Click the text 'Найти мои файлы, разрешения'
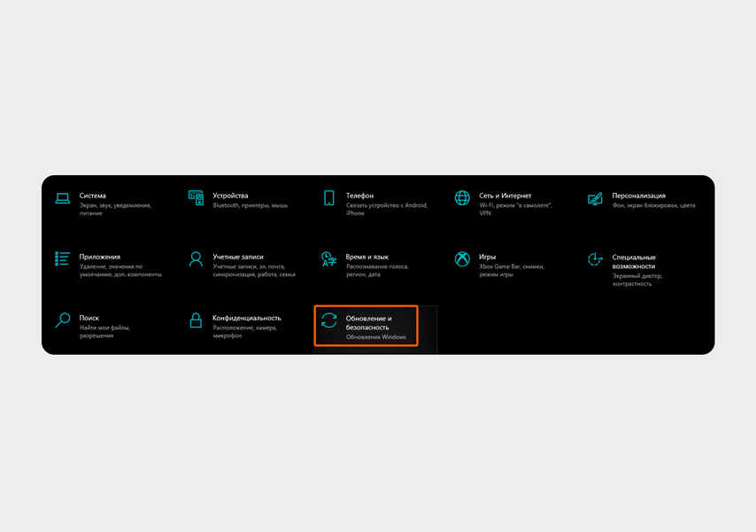Image resolution: width=756 pixels, height=532 pixels. pyautogui.click(x=104, y=332)
